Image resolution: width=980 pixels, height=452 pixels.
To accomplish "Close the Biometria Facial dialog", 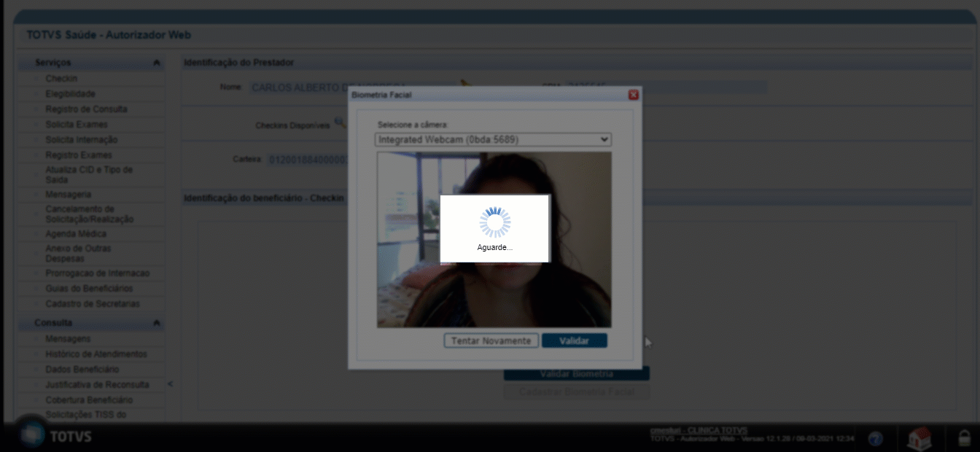I will click(x=633, y=95).
